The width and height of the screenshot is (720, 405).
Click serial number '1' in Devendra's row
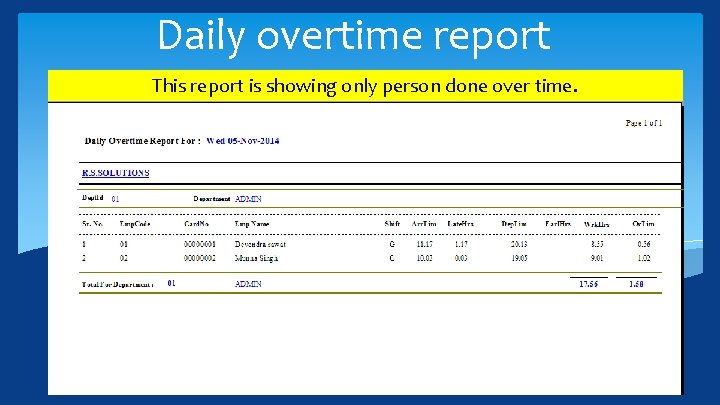84,244
